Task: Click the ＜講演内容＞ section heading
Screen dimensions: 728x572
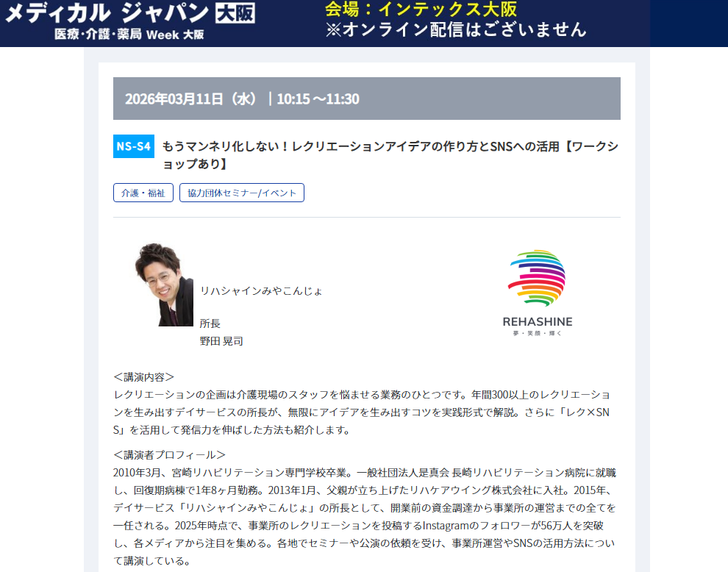Action: (144, 377)
